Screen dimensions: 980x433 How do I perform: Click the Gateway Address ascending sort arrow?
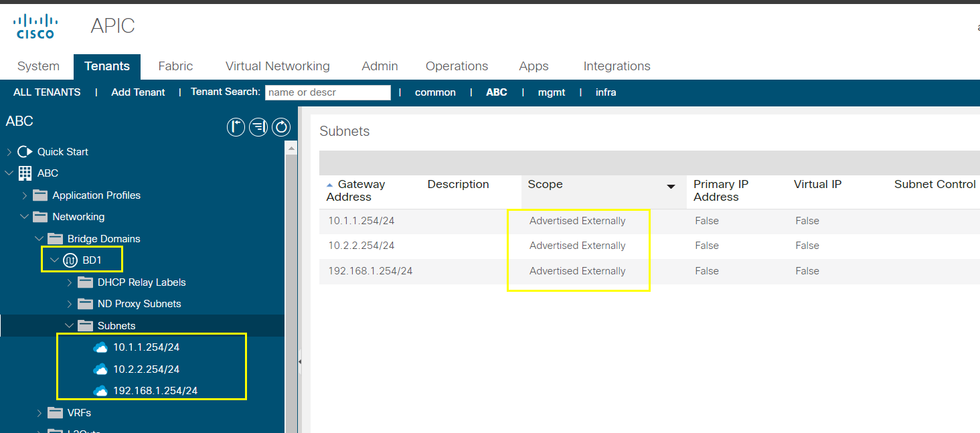[329, 185]
